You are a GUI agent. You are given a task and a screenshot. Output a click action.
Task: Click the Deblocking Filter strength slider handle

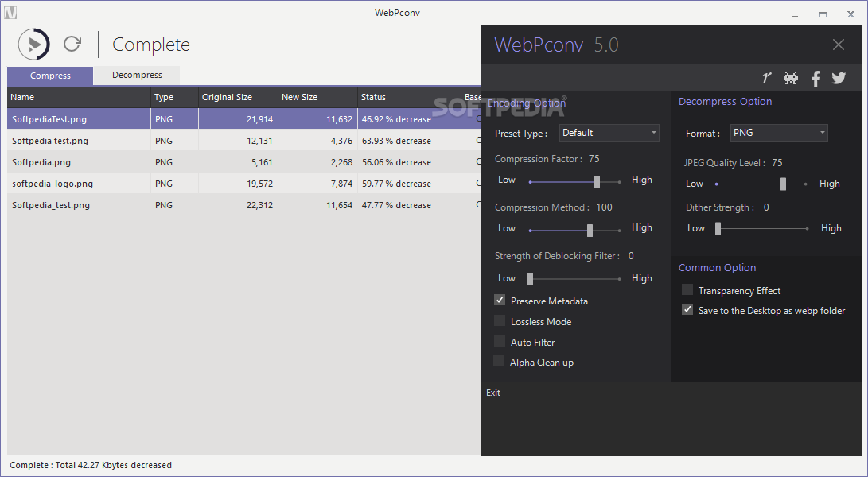coord(530,279)
